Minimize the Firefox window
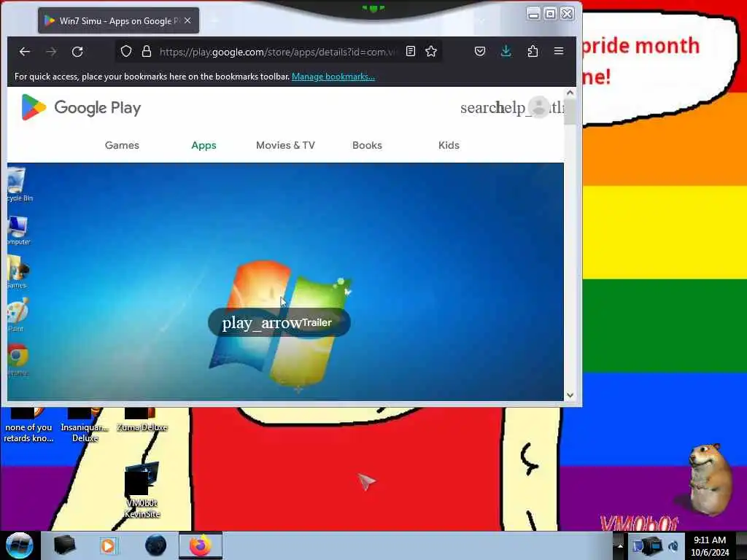The height and width of the screenshot is (560, 747). [533, 13]
